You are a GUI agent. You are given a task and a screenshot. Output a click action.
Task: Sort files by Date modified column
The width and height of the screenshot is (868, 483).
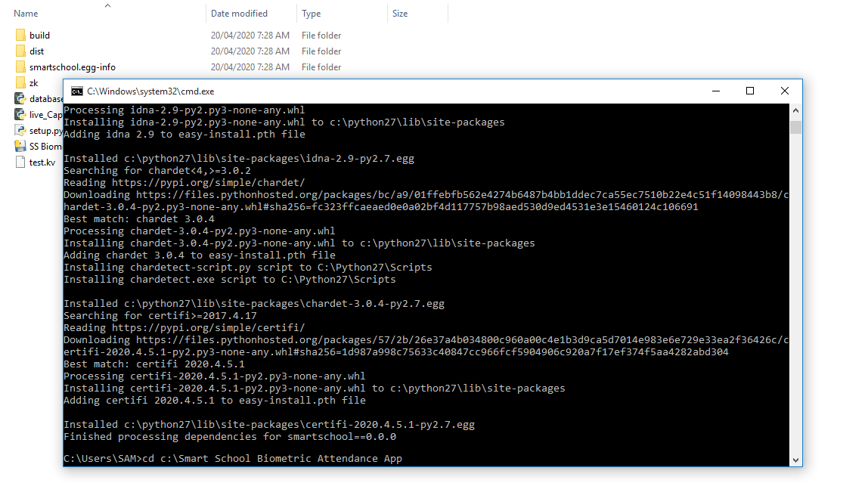pyautogui.click(x=239, y=14)
